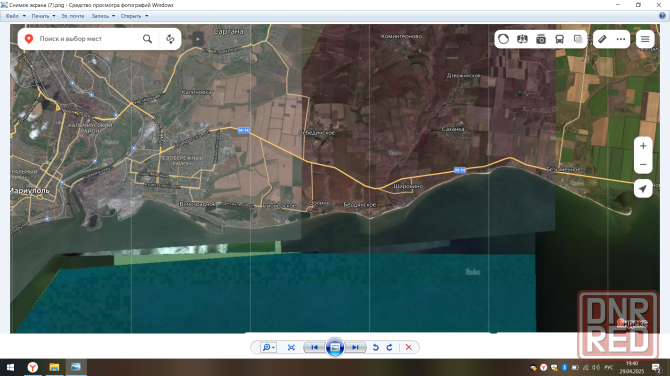
Task: Expand the Запись dropdown
Action: pyautogui.click(x=103, y=16)
